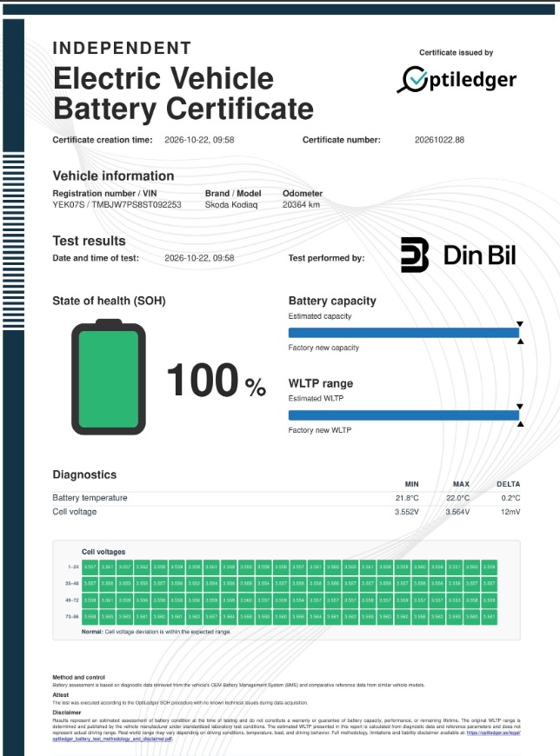Click the green battery state-of-health icon

(x=109, y=377)
